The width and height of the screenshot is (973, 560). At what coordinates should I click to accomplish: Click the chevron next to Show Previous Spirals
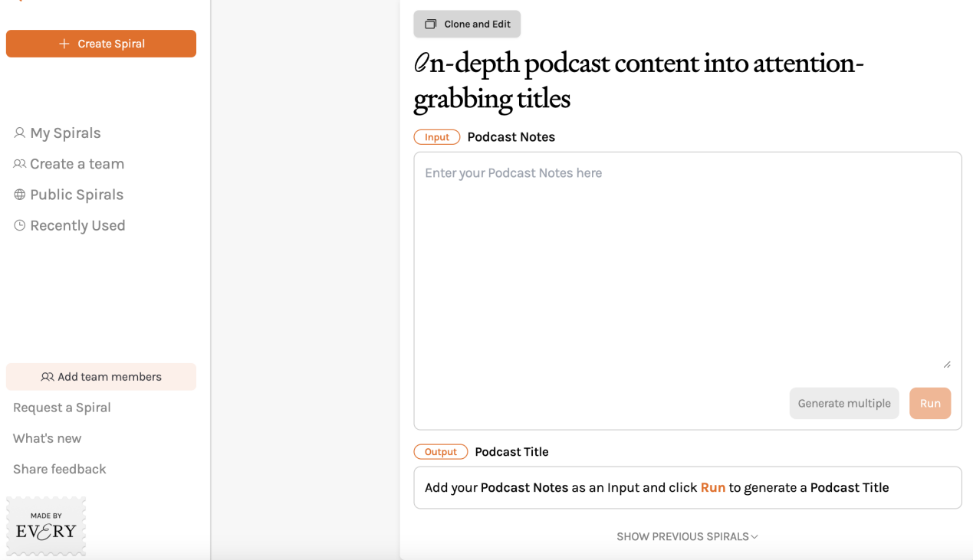point(754,537)
